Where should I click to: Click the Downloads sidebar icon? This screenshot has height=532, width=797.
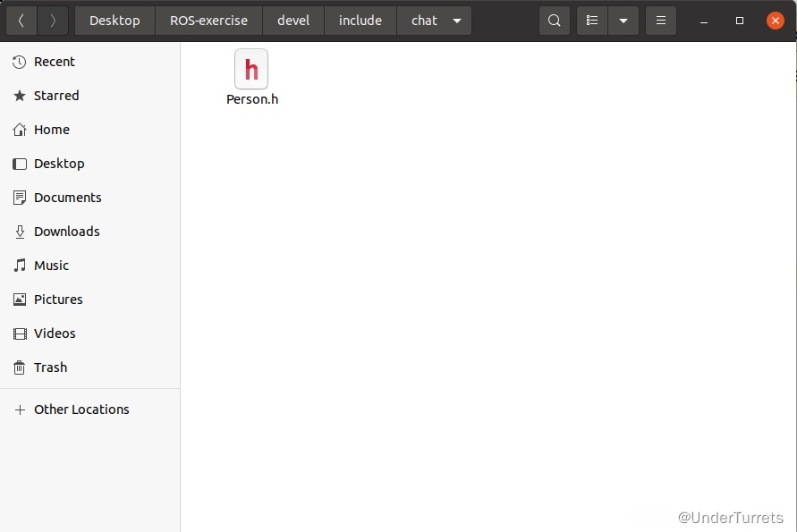click(x=20, y=232)
